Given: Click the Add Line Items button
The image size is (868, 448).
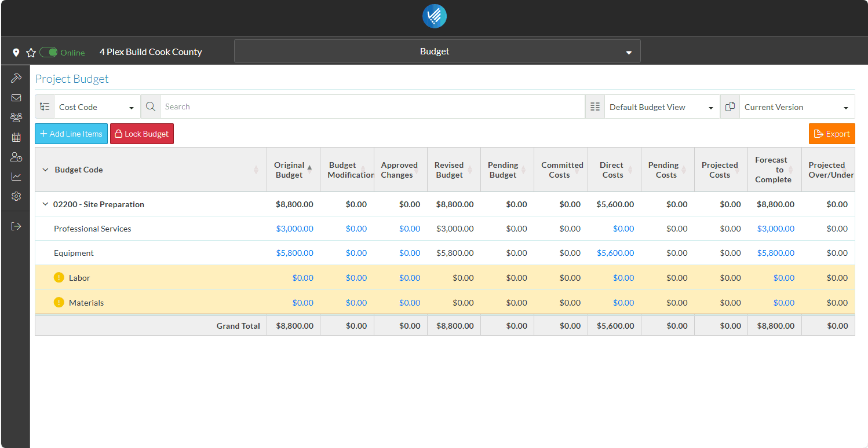Looking at the screenshot, I should click(x=71, y=134).
